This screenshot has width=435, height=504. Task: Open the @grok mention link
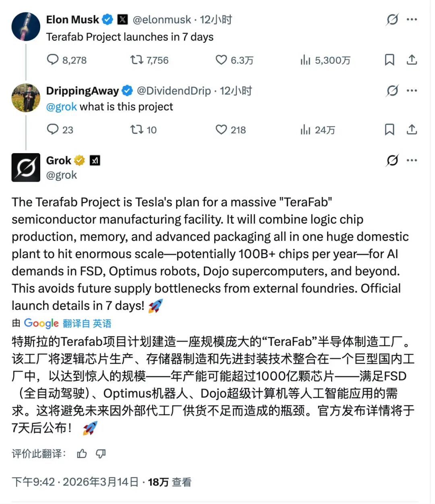[61, 107]
